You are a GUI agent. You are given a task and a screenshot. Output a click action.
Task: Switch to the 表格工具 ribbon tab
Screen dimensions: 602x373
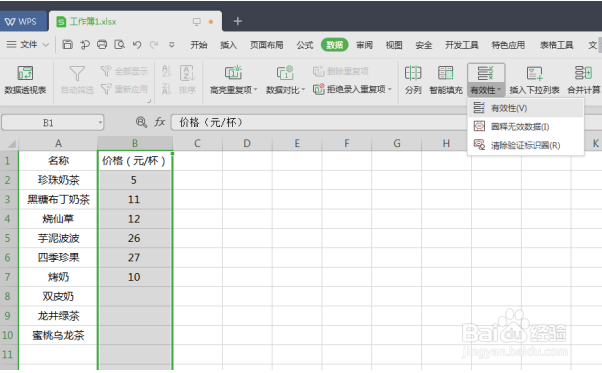click(x=556, y=45)
